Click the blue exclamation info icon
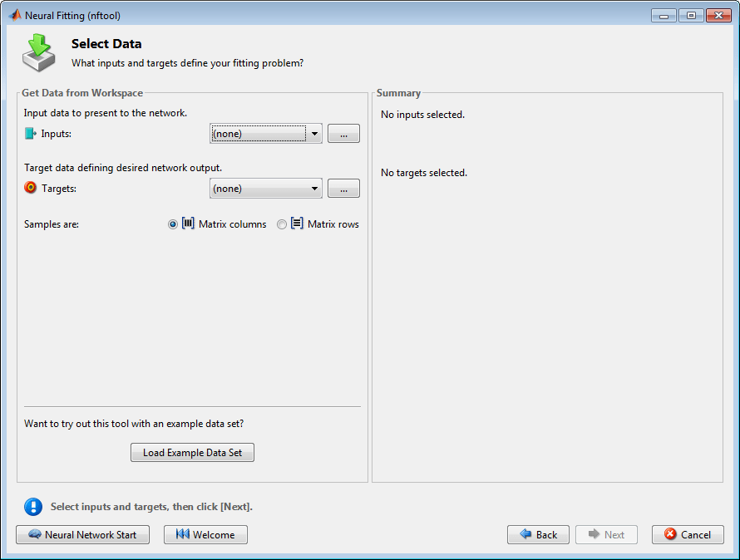 (x=33, y=507)
